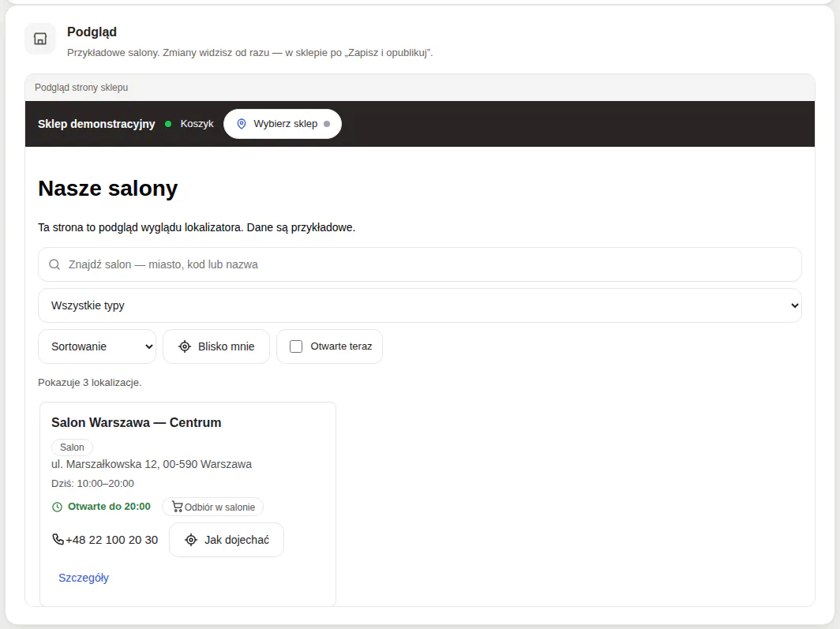
Task: Open the Szczegóły link
Action: (84, 578)
